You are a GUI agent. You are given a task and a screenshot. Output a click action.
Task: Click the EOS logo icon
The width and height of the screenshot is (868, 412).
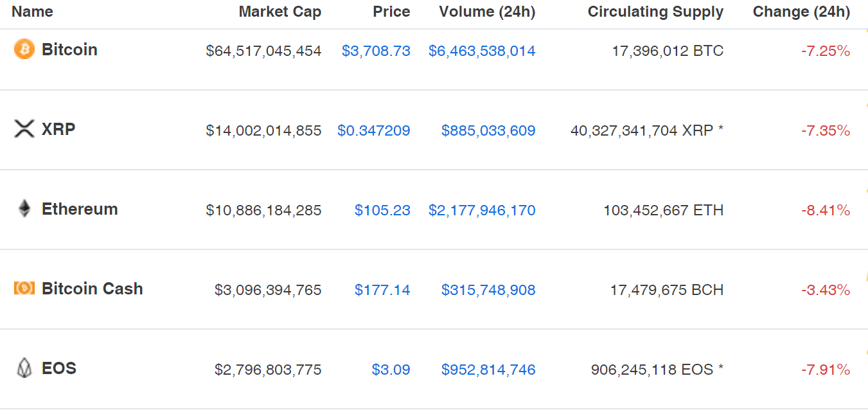pyautogui.click(x=24, y=368)
